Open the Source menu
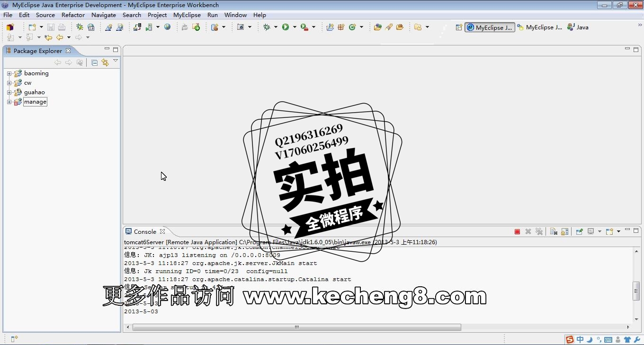Image resolution: width=644 pixels, height=345 pixels. [x=45, y=15]
